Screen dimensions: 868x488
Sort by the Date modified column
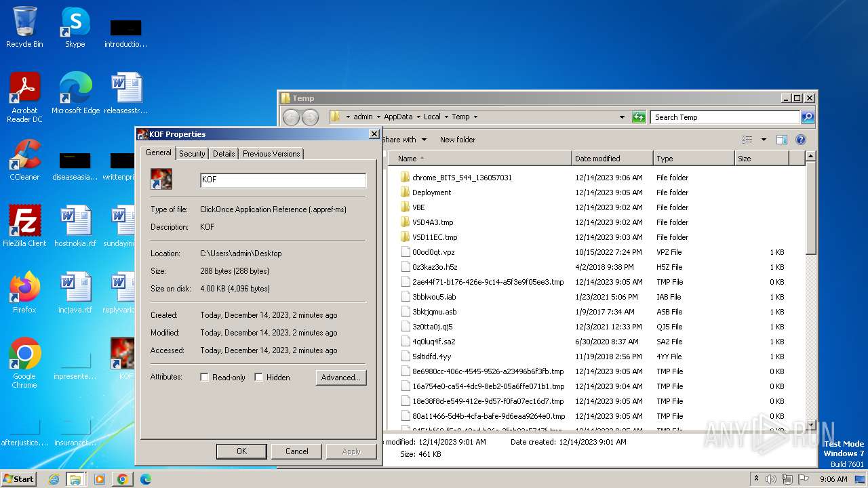612,159
